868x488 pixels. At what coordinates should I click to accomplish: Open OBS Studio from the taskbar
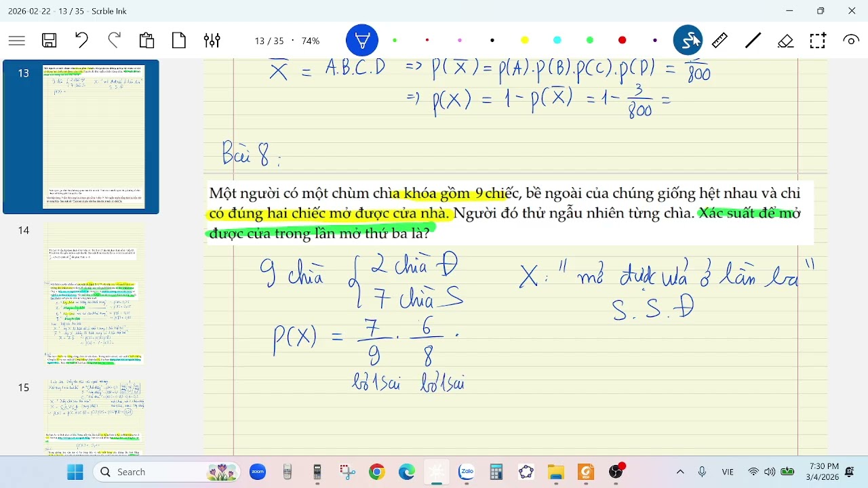pyautogui.click(x=616, y=472)
